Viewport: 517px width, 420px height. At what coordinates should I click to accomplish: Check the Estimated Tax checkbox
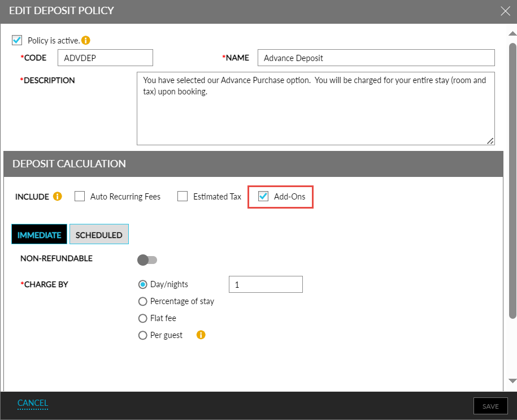coord(183,197)
